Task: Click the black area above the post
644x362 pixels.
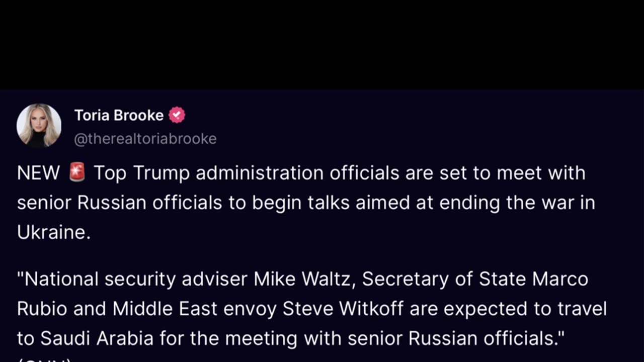Action: pyautogui.click(x=322, y=44)
